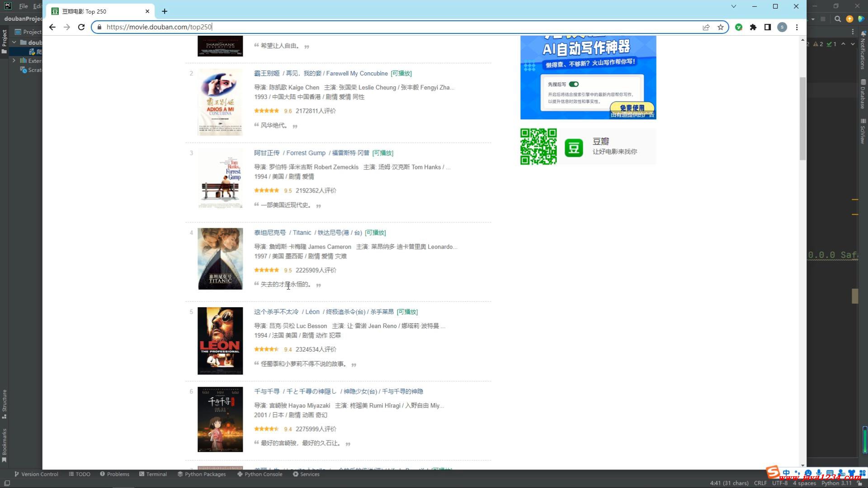The width and height of the screenshot is (868, 488).
Task: Select Scratches item in project tree
Action: click(31, 70)
